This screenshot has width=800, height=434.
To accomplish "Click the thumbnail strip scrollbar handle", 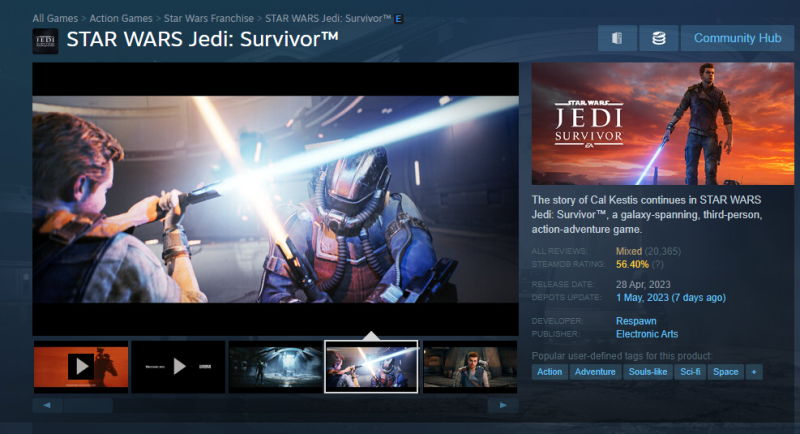I will click(88, 405).
